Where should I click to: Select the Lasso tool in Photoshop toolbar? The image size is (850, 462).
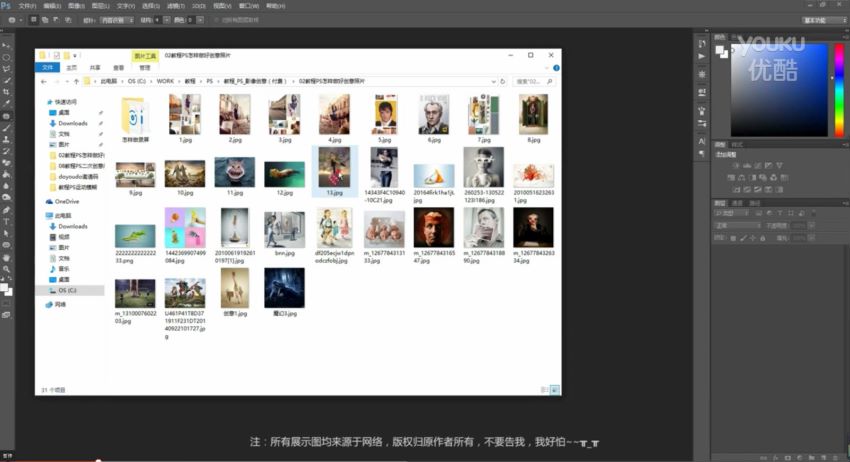[7, 68]
